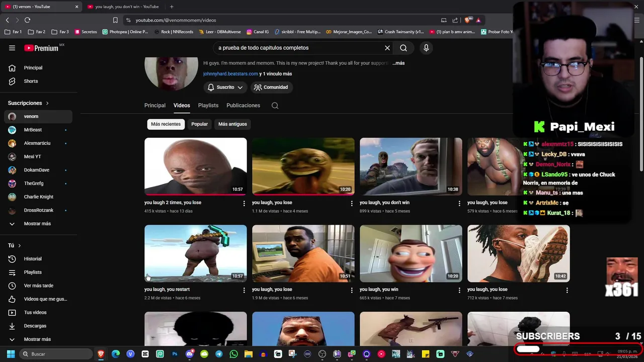Open Ver más tarde list

pos(38,286)
